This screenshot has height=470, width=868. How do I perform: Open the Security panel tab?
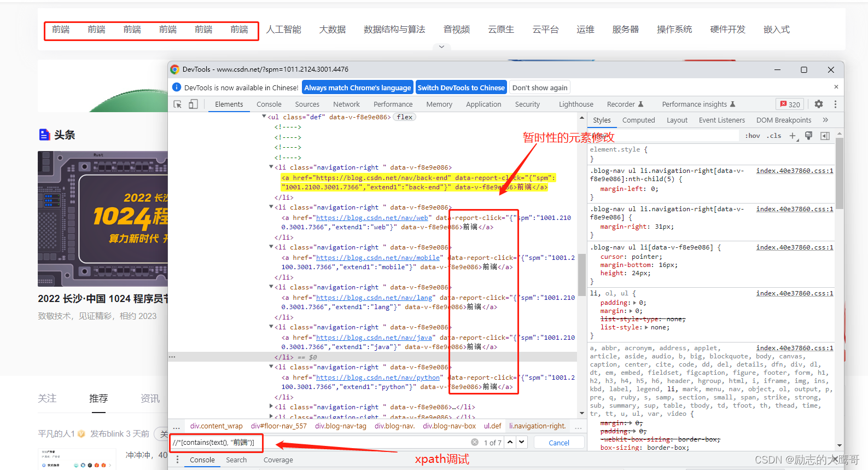[x=527, y=104]
